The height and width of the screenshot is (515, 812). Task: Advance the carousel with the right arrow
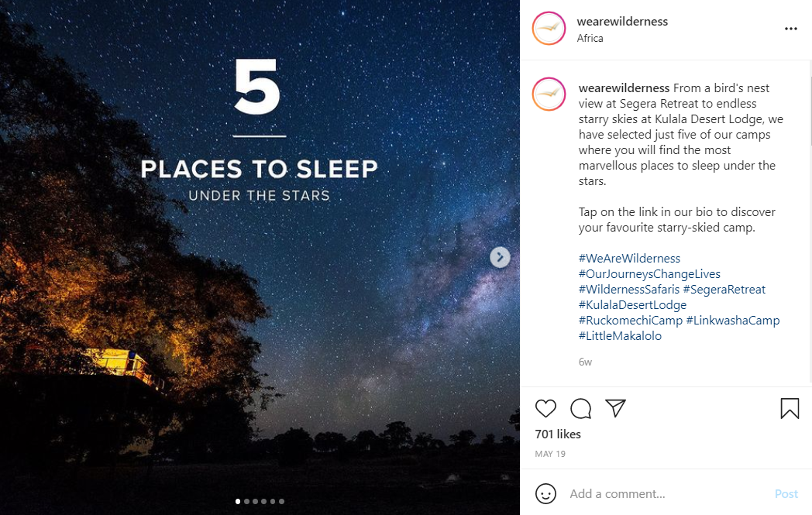pos(500,257)
